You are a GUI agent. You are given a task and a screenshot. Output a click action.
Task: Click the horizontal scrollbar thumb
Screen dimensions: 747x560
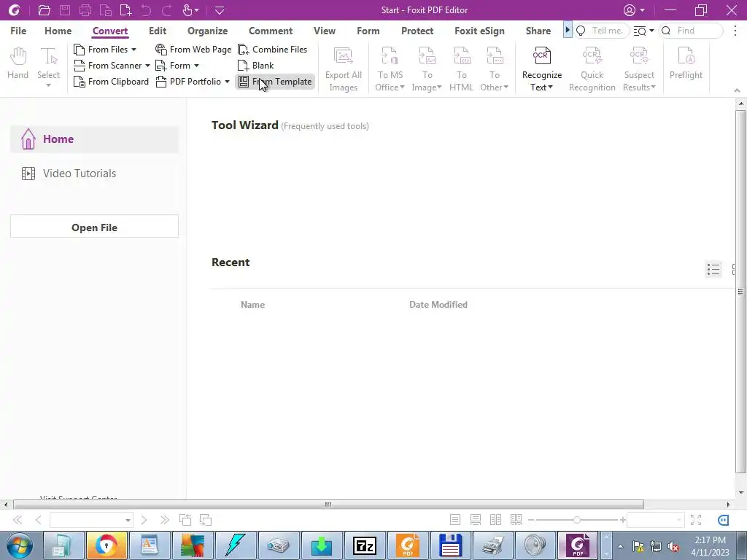(x=328, y=505)
